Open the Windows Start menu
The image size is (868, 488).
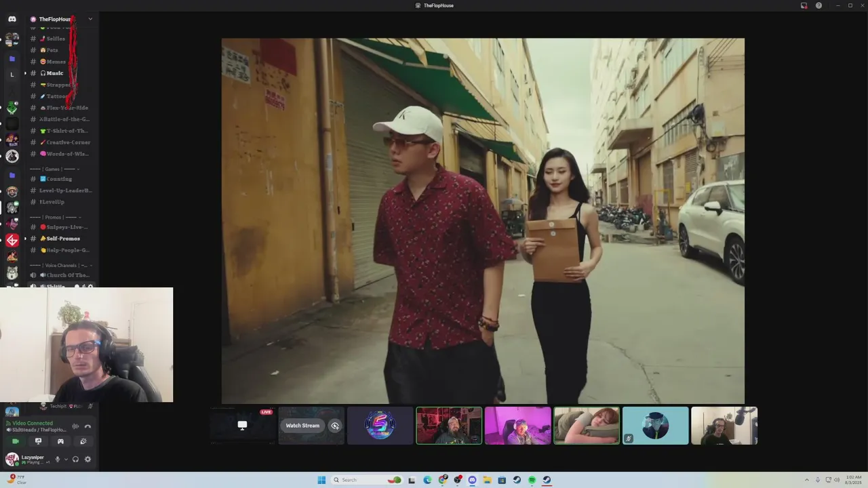(321, 480)
